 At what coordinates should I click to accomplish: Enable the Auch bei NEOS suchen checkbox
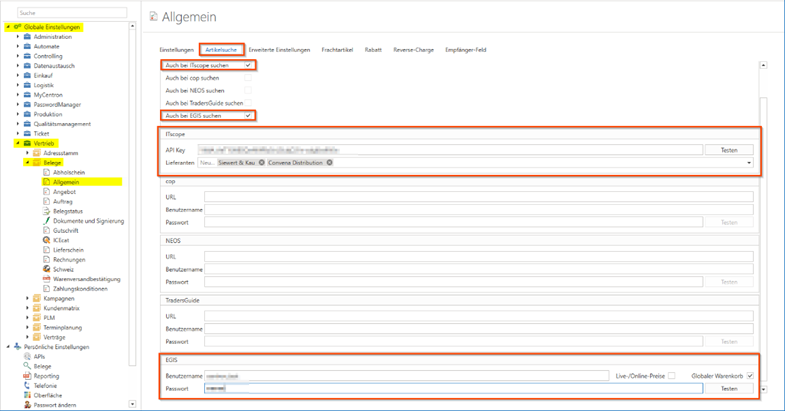[248, 90]
